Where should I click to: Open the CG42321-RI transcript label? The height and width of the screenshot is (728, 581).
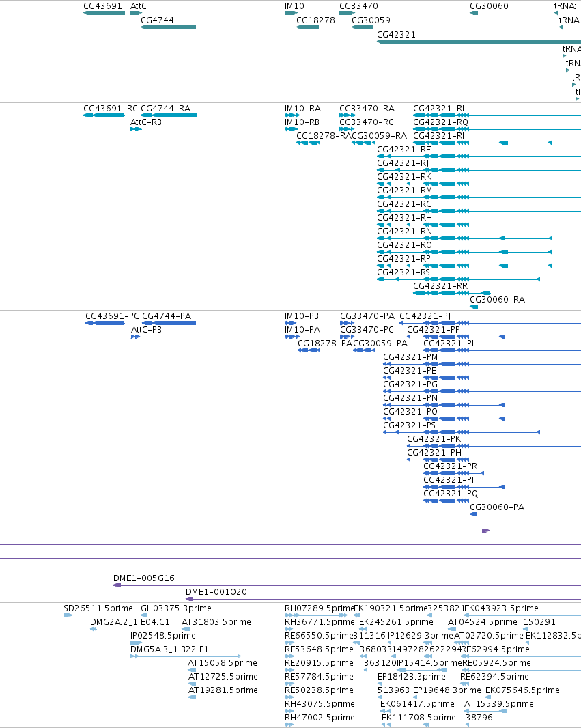(x=438, y=136)
